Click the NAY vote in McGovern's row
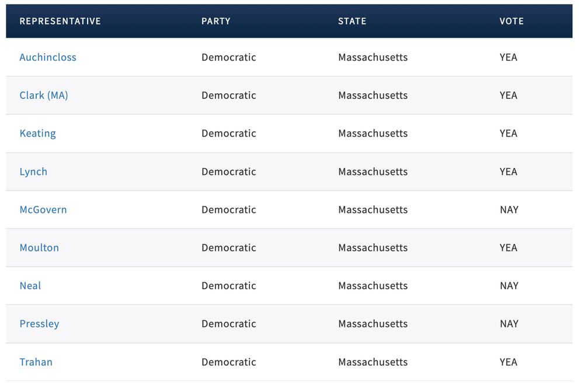This screenshot has width=584, height=392. click(509, 209)
